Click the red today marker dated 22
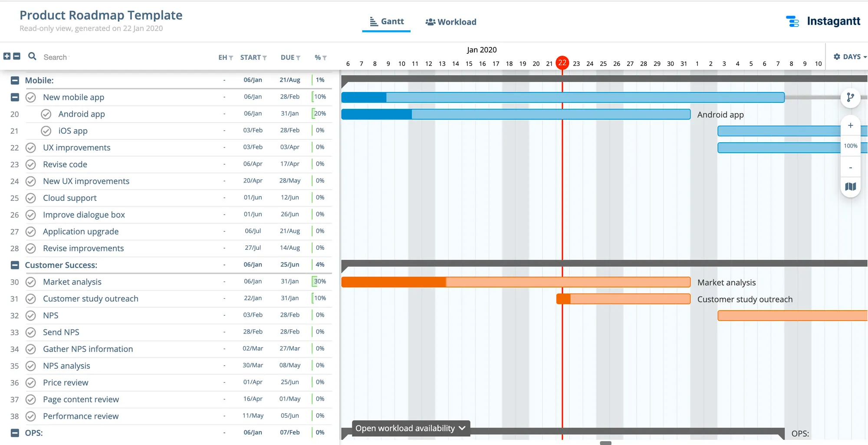The image size is (868, 445). 562,63
